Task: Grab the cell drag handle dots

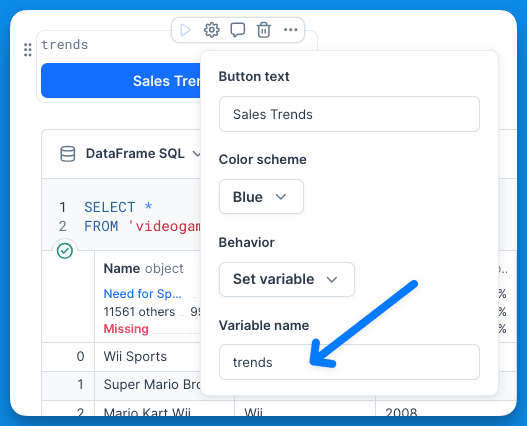Action: (28, 50)
